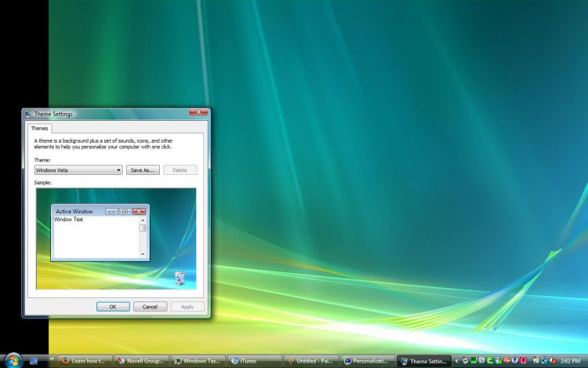
Task: Click the green square tray icon
Action: tap(474, 360)
